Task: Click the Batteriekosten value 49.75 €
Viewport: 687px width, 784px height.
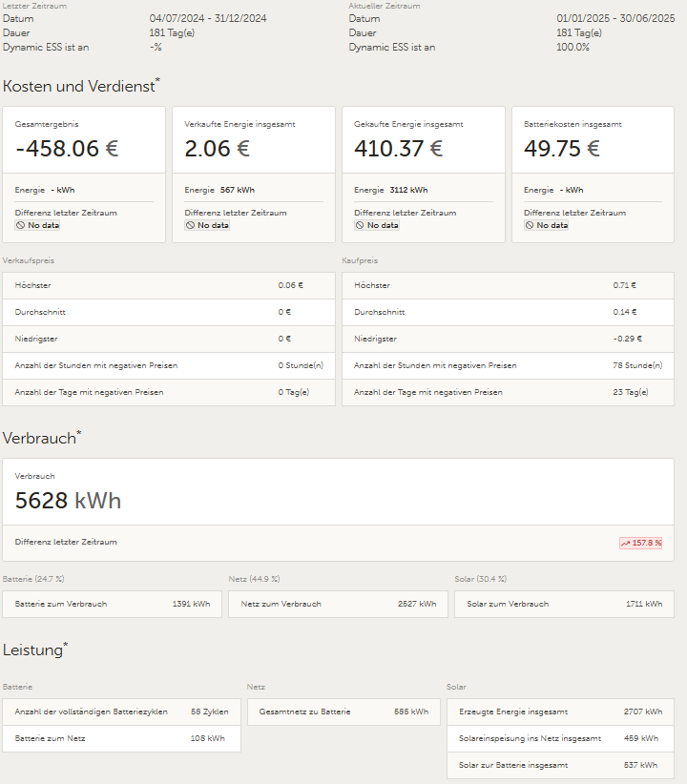Action: pos(561,149)
